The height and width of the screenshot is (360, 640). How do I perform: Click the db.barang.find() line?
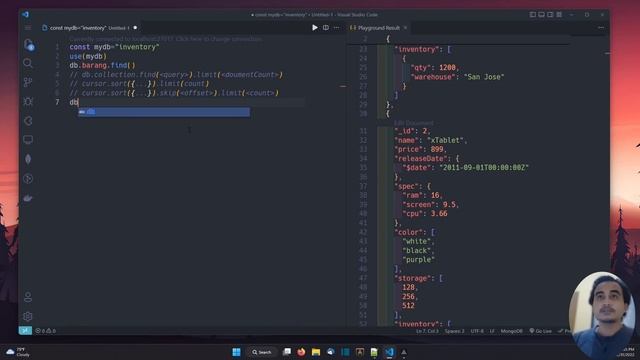(x=102, y=65)
